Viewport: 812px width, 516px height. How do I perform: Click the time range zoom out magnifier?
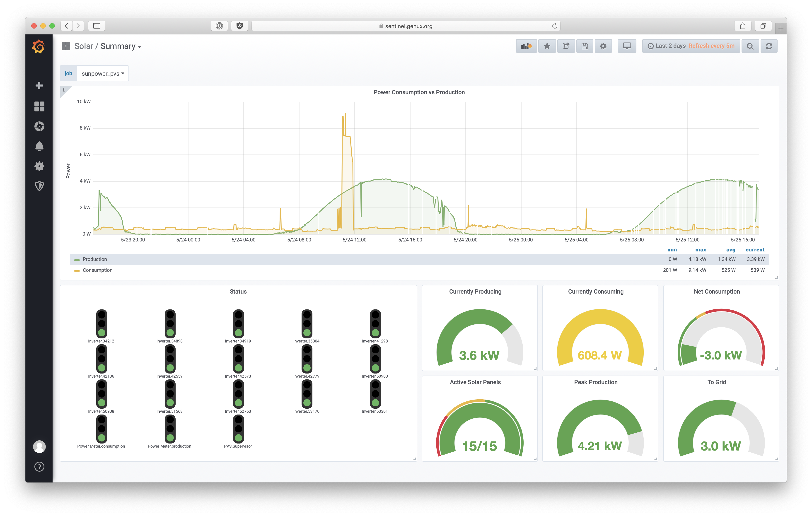coord(750,46)
